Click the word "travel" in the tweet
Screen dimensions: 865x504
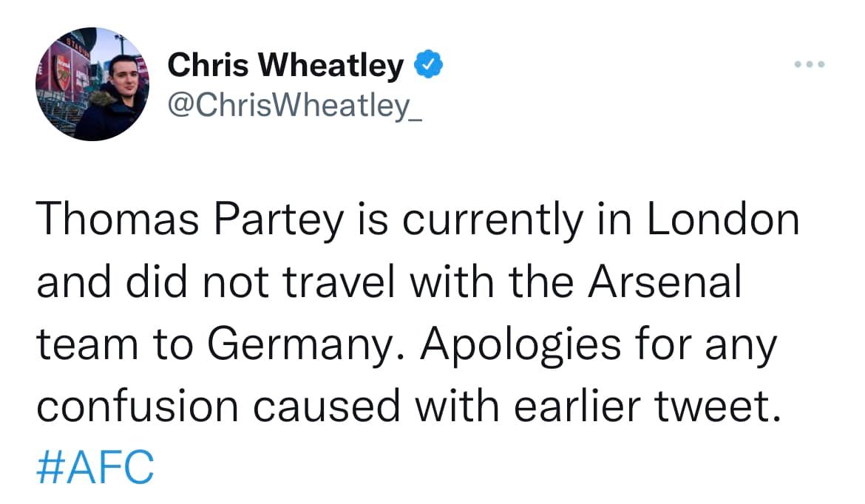tap(333, 282)
